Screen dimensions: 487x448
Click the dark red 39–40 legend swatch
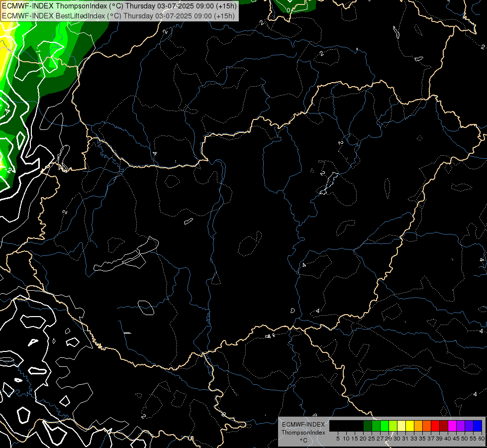pos(444,426)
